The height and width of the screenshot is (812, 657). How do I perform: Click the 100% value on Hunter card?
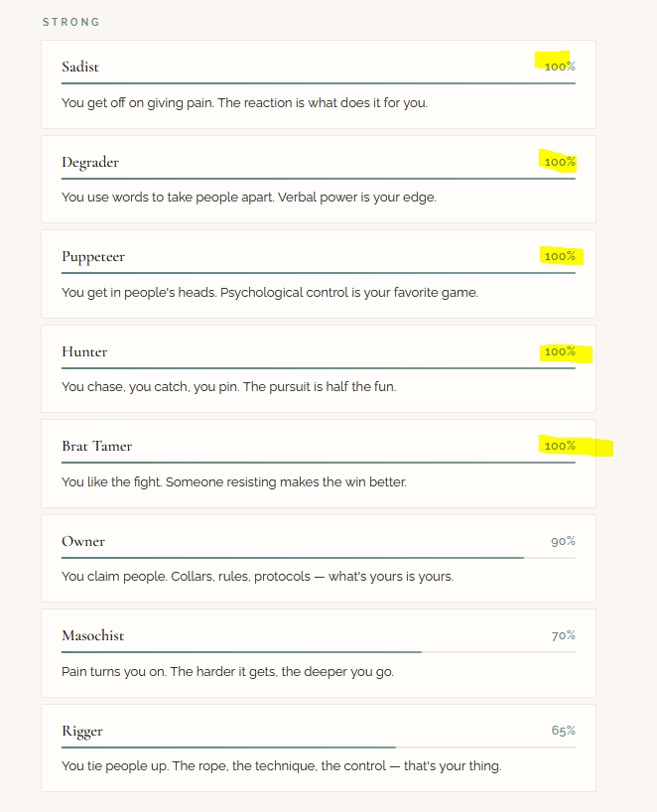pyautogui.click(x=560, y=351)
